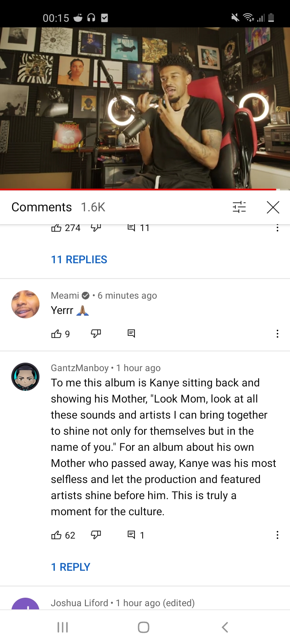Open options menu for GantzManboy's comment
Image resolution: width=290 pixels, height=644 pixels.
[277, 535]
